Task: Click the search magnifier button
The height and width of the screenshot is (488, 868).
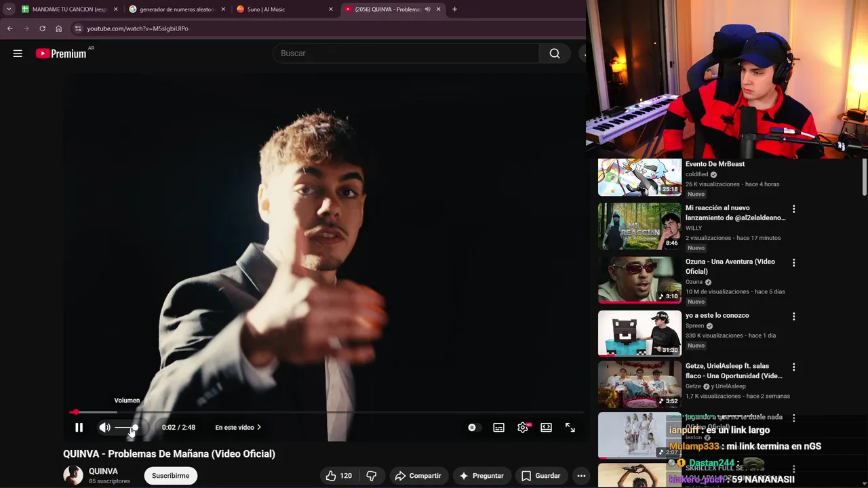Action: [x=555, y=54]
